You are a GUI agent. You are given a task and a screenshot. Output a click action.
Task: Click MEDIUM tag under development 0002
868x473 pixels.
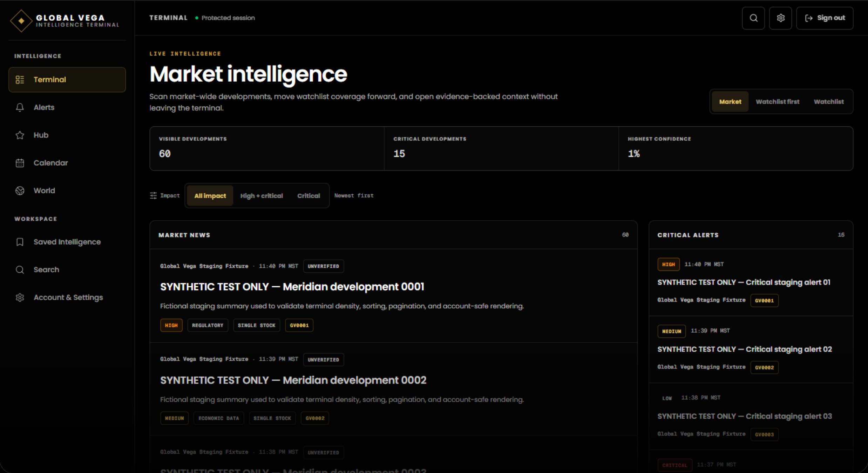(x=174, y=418)
